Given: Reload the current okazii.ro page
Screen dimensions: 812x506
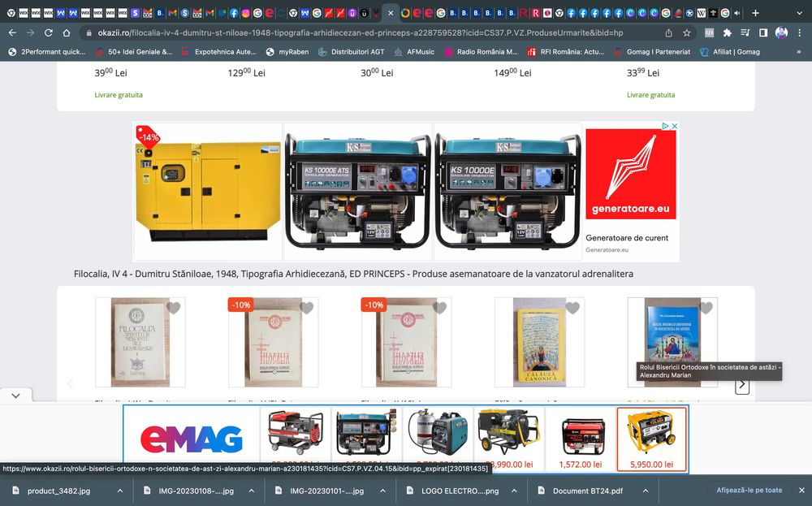Looking at the screenshot, I should (49, 32).
